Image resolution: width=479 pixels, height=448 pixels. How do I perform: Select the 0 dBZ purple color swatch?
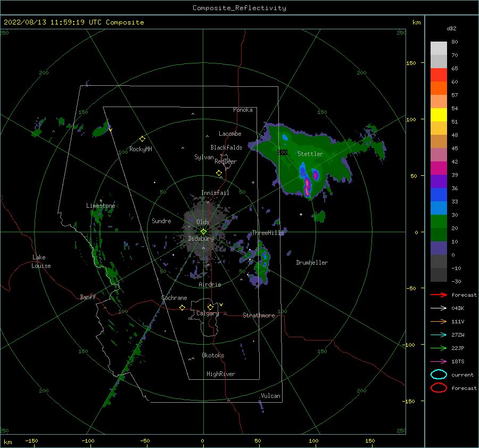tap(439, 248)
